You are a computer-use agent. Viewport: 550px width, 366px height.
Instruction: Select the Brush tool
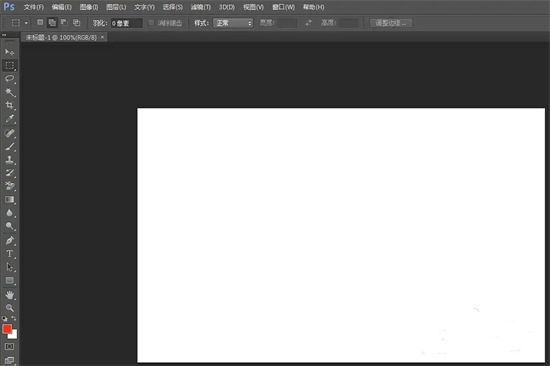tap(9, 146)
